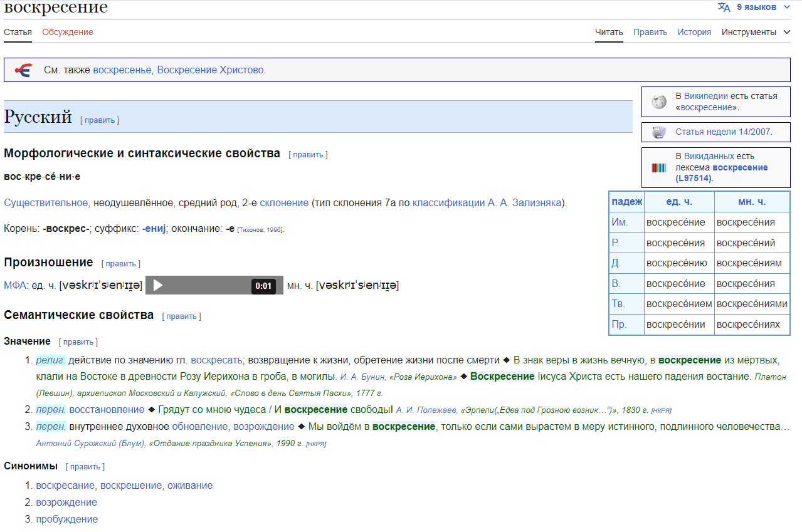
Task: Click the Д. case link
Action: (x=616, y=263)
